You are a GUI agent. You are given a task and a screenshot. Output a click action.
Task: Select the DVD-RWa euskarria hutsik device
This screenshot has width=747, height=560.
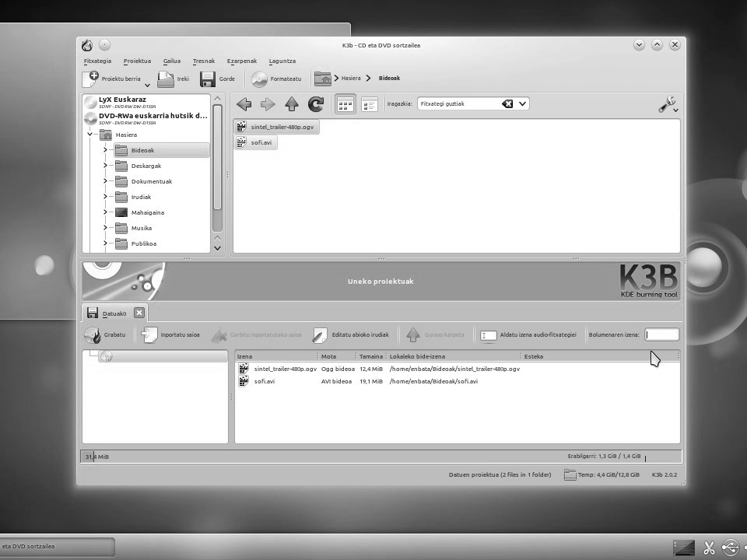146,118
